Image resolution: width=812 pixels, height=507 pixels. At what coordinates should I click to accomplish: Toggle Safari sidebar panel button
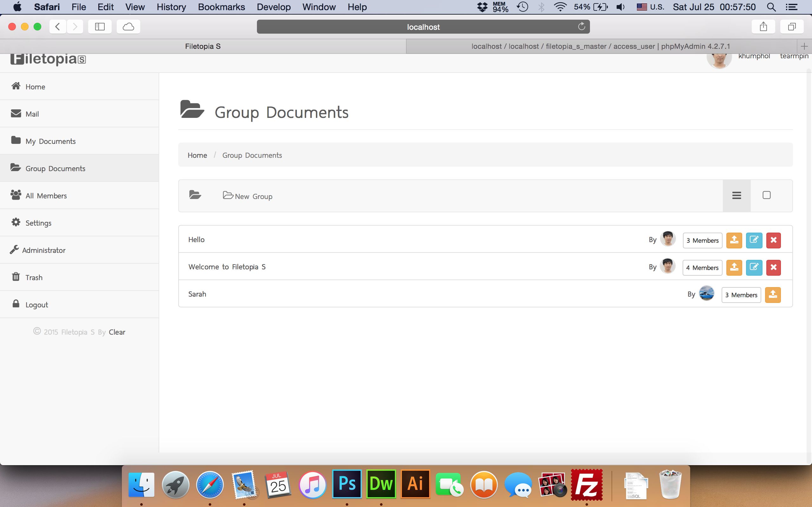(100, 27)
